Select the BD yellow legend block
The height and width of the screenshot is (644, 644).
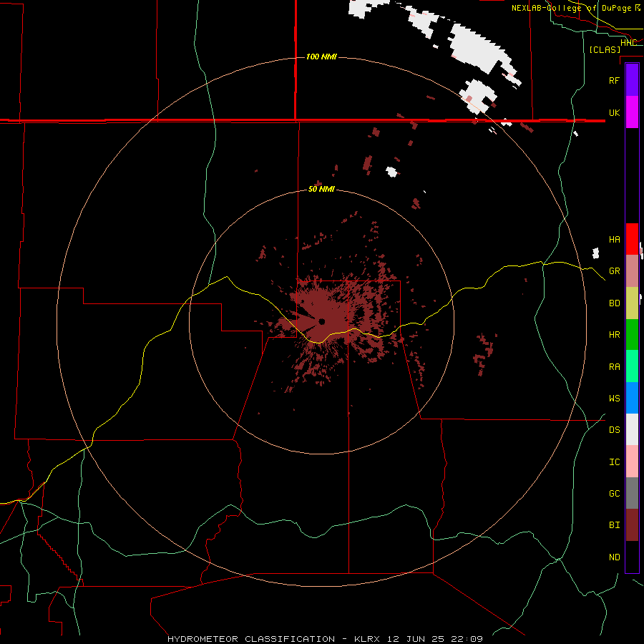632,303
